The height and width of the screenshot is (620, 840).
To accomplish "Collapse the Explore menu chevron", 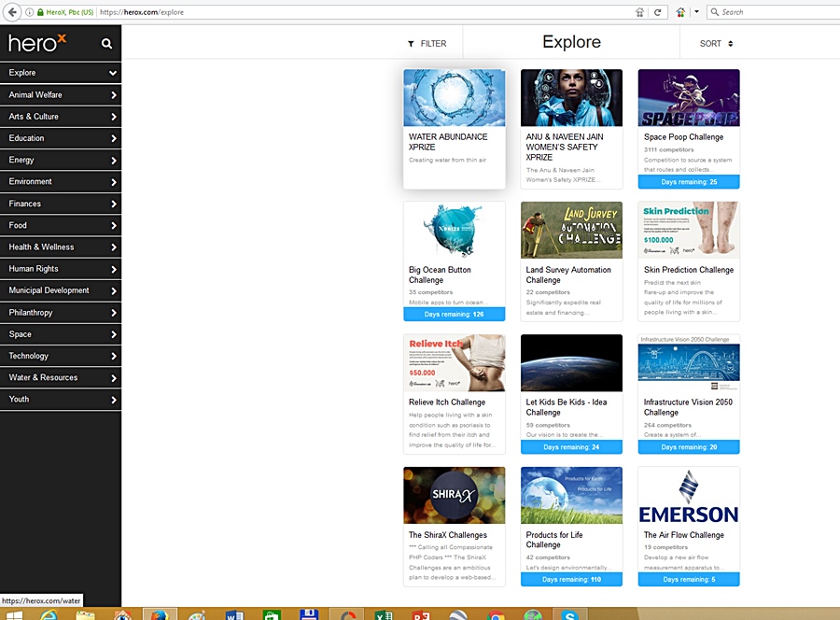I will coord(113,73).
